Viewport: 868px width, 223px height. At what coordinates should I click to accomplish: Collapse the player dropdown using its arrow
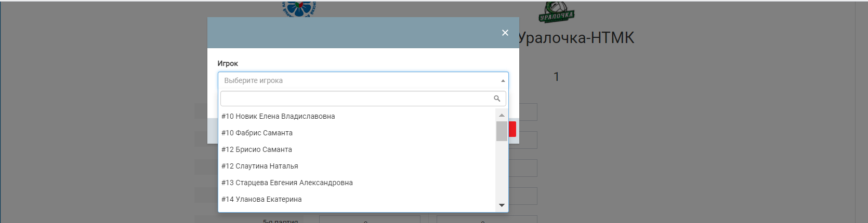pos(503,81)
